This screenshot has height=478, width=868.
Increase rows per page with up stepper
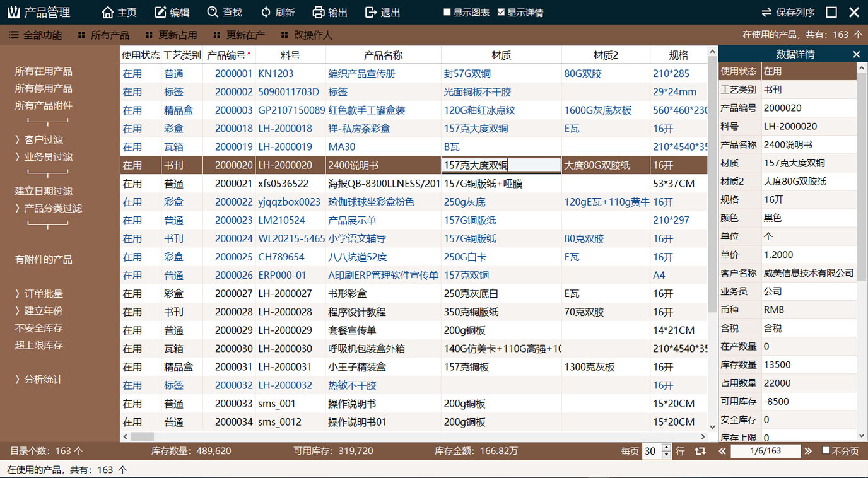(x=666, y=447)
